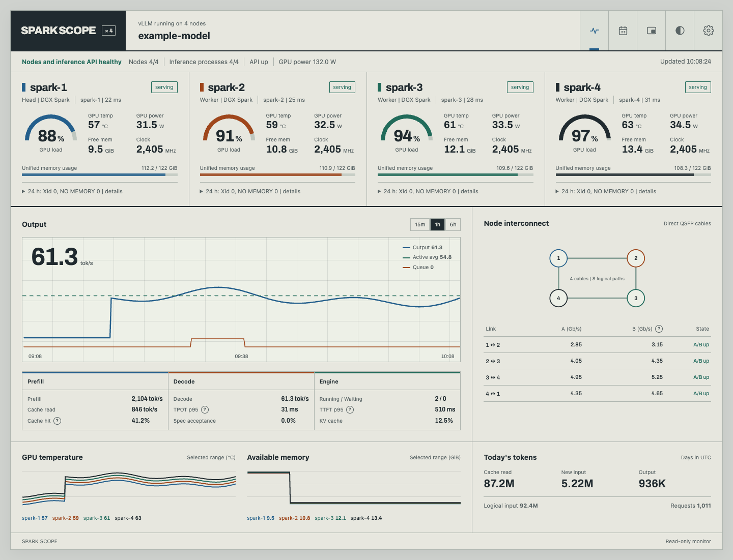Click the 'Updated 10:08:24' timestamp
733x560 pixels.
pos(686,62)
